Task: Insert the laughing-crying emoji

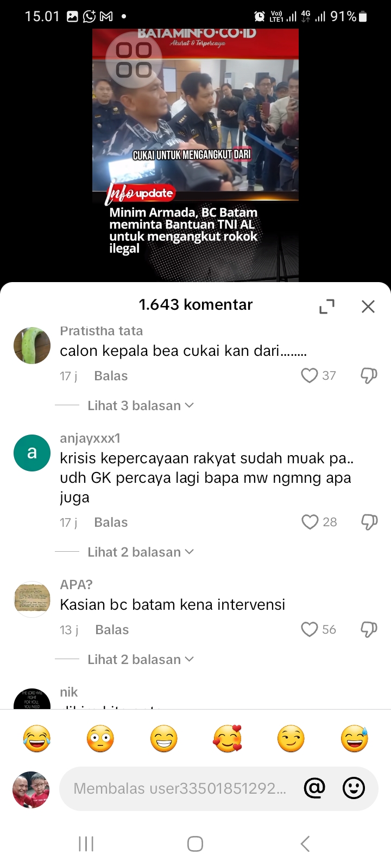Action: (37, 739)
